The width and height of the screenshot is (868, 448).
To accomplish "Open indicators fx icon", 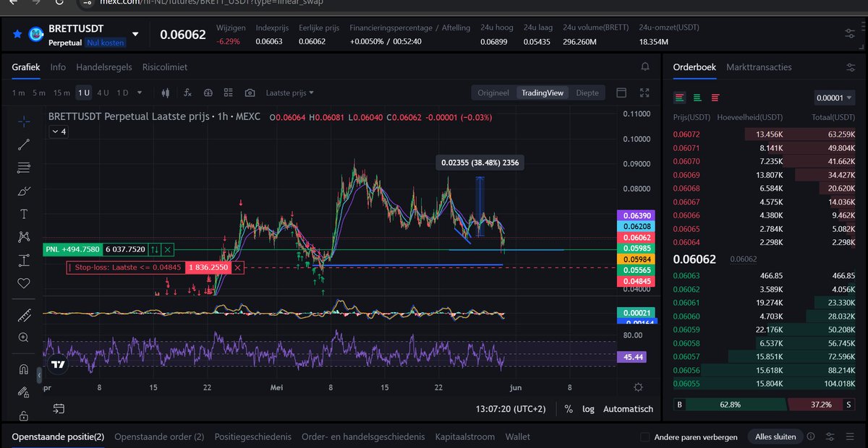I will [187, 92].
